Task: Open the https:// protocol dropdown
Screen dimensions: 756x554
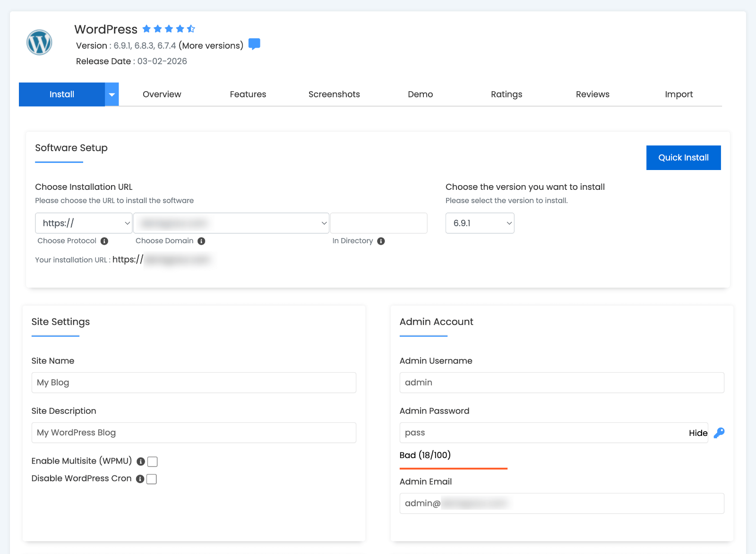Action: click(84, 223)
